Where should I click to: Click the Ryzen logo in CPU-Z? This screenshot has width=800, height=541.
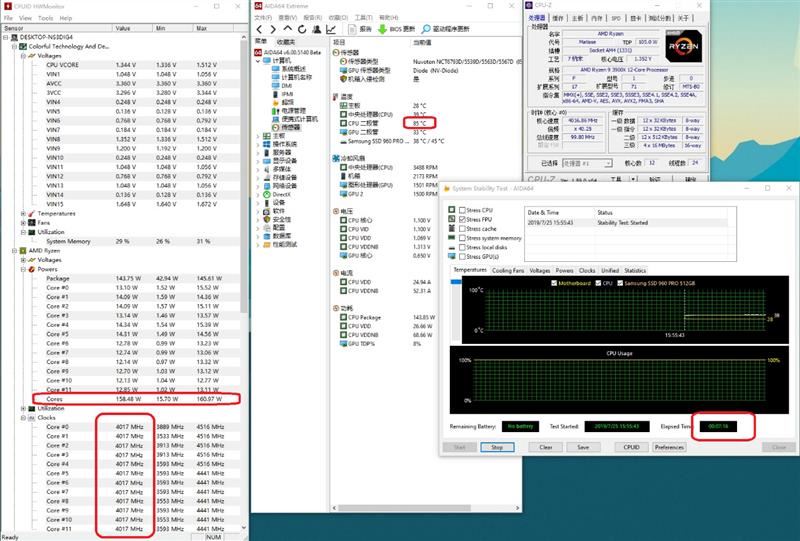(x=684, y=46)
